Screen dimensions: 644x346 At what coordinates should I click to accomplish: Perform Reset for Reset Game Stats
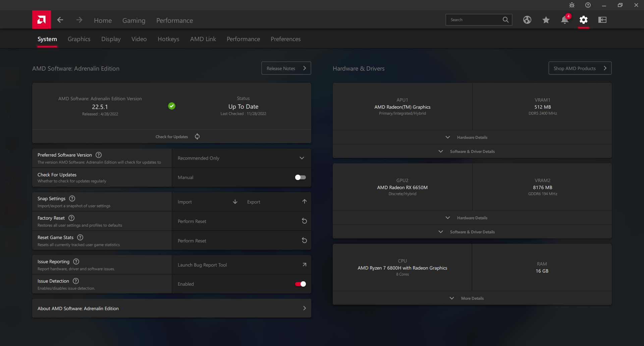tap(241, 241)
